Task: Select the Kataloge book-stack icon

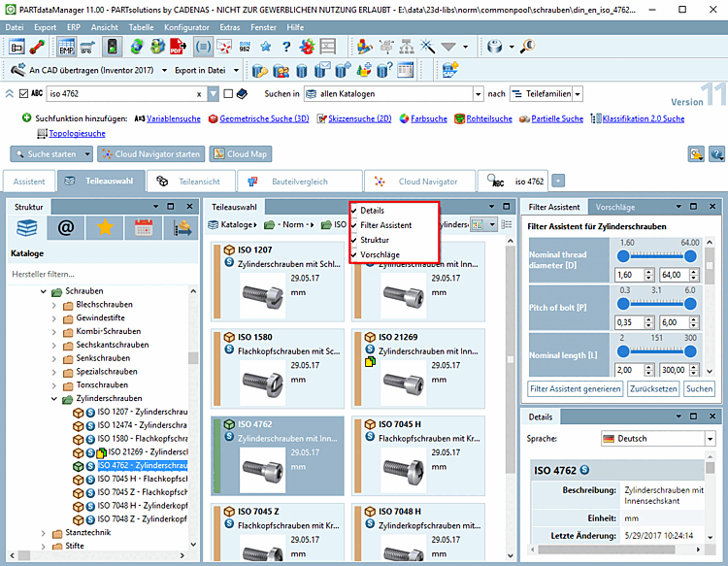Action: pyautogui.click(x=28, y=229)
